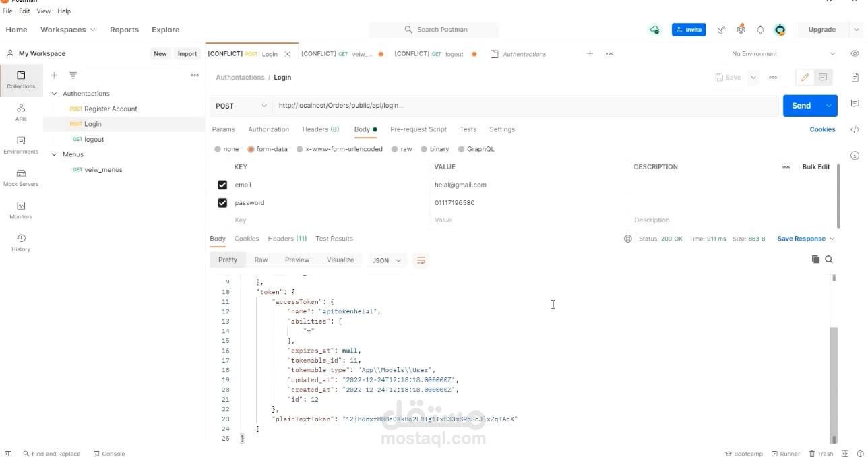
Task: Collapse the Authentactions collection folder
Action: tap(55, 94)
